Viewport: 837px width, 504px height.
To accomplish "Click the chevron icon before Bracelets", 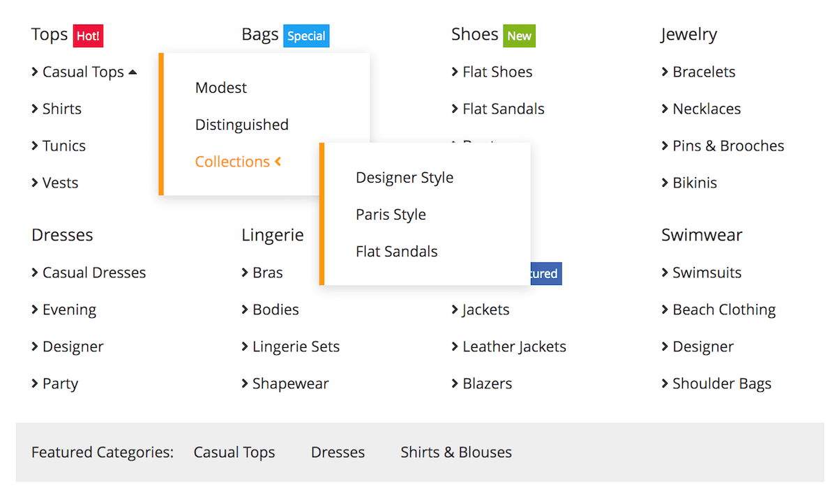I will [x=665, y=72].
